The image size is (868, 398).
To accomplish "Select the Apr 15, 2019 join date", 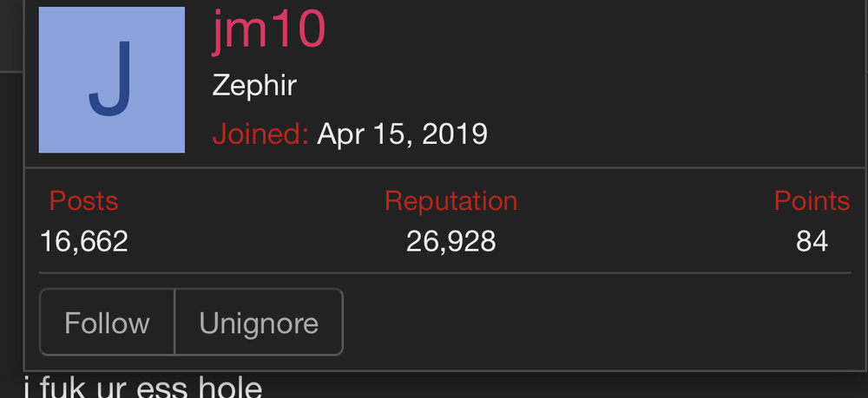I will tap(402, 134).
